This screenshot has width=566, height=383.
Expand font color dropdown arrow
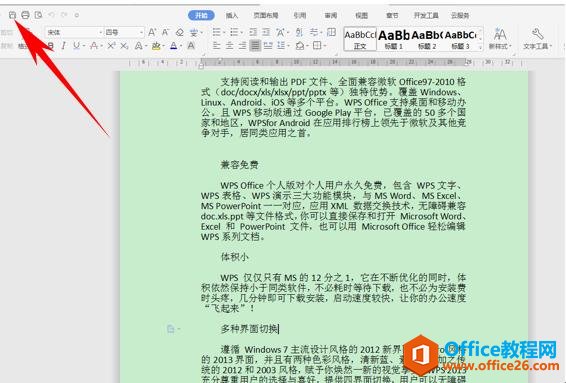click(181, 46)
